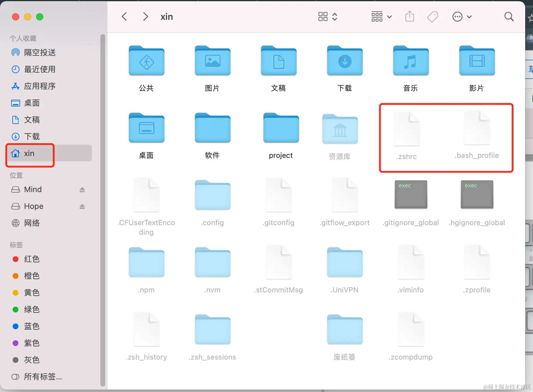This screenshot has width=533, height=392.
Task: Select the 桌面 folder icon in file grid
Action: click(146, 128)
